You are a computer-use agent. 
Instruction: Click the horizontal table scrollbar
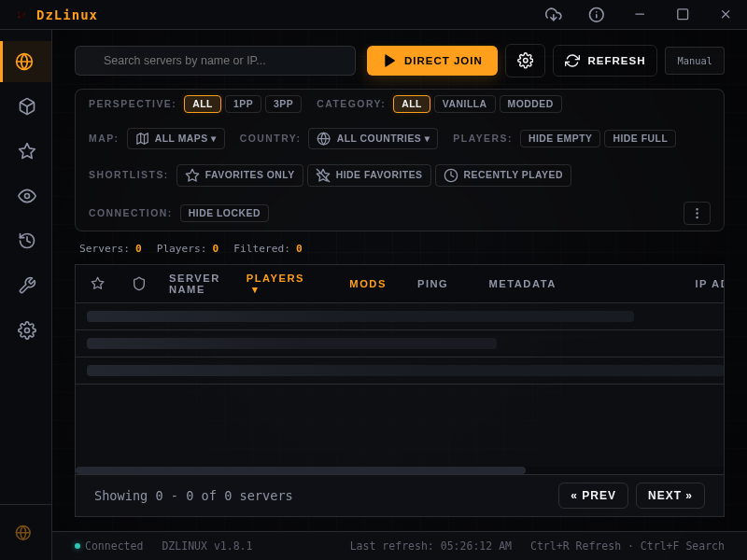[x=301, y=470]
